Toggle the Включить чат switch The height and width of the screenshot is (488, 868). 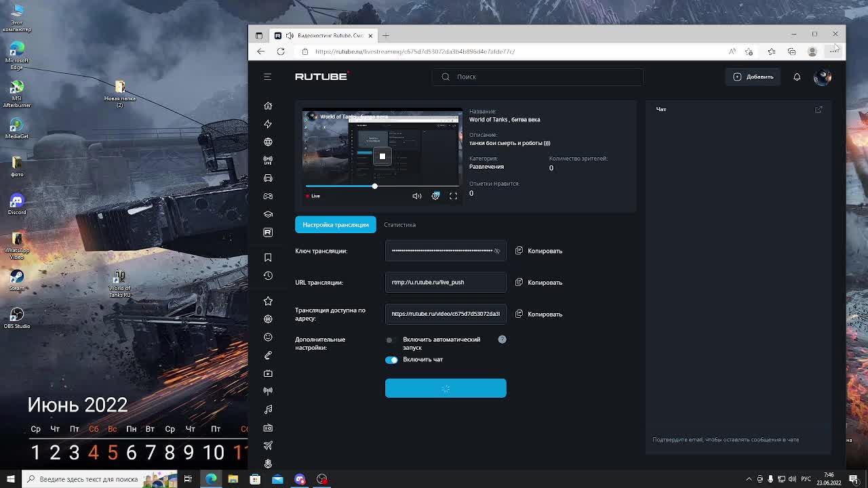(x=391, y=360)
